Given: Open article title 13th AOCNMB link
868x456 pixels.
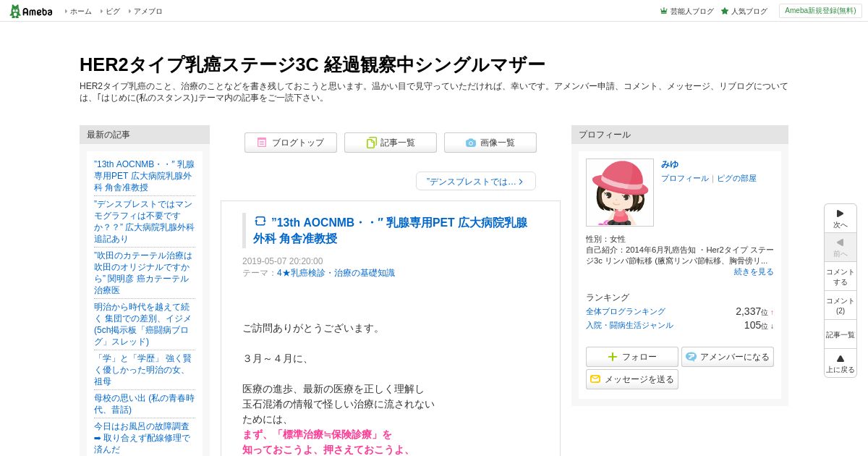Looking at the screenshot, I should [390, 230].
